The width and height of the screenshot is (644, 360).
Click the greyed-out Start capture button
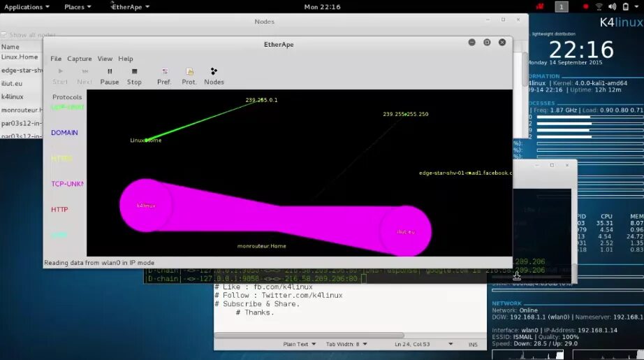pos(60,76)
